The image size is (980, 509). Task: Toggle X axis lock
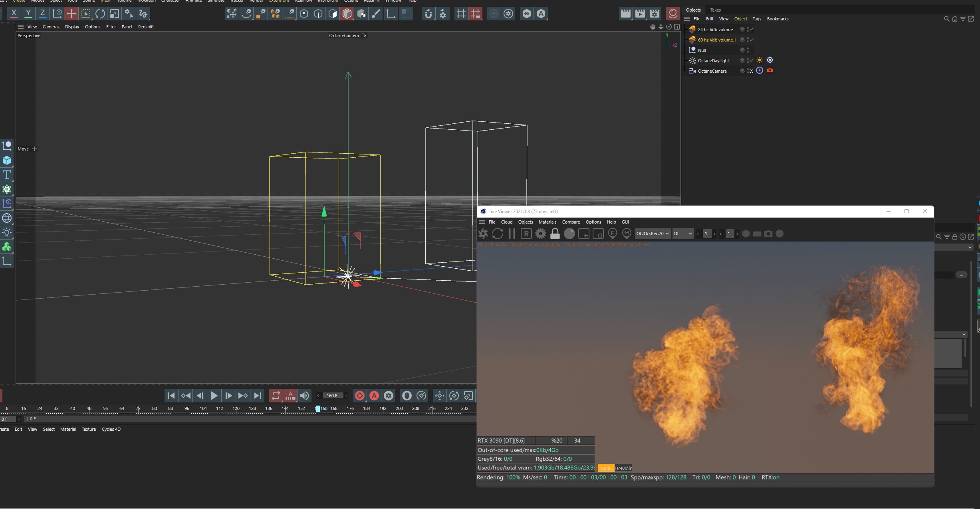click(x=14, y=14)
